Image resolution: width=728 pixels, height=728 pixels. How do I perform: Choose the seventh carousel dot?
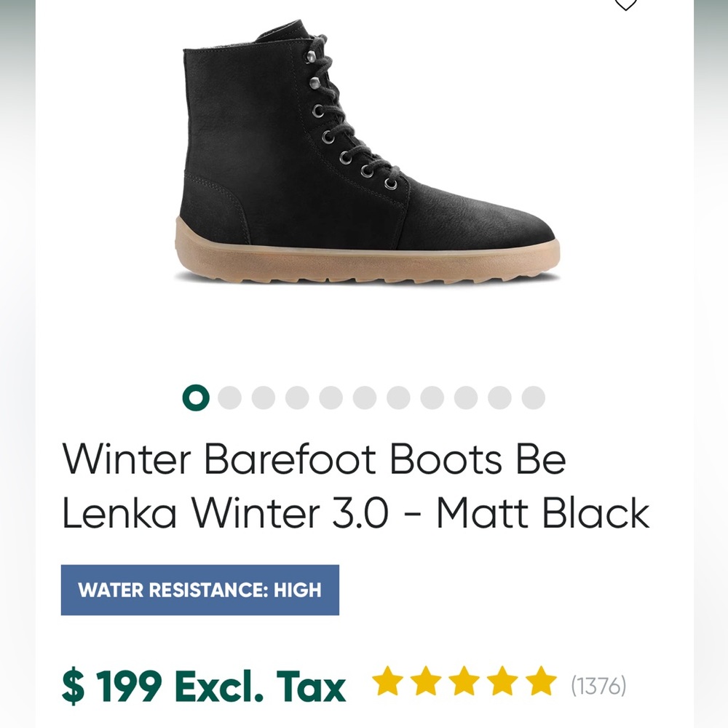(398, 397)
